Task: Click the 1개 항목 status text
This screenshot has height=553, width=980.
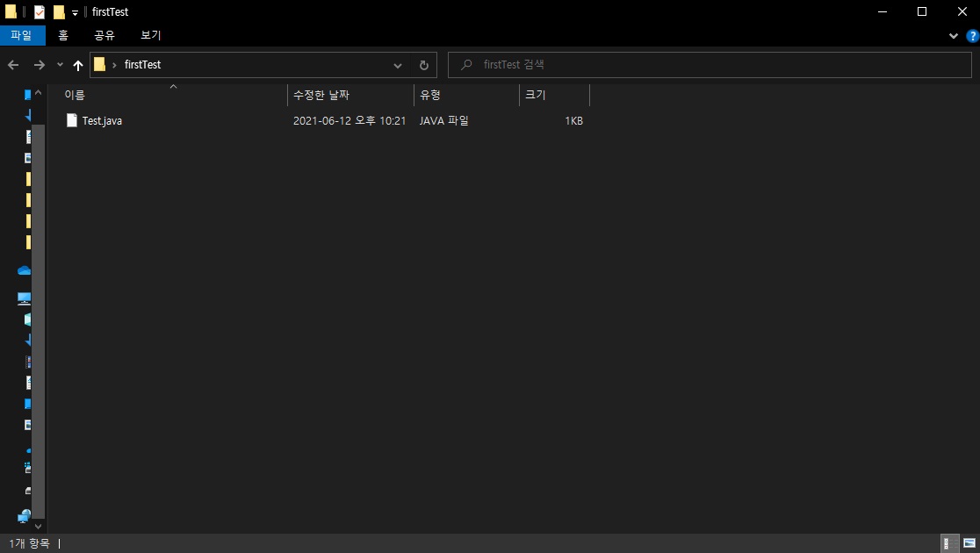Action: pos(29,543)
